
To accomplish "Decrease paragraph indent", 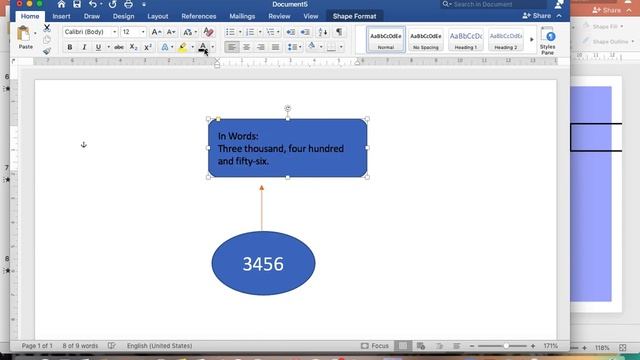I will (291, 32).
